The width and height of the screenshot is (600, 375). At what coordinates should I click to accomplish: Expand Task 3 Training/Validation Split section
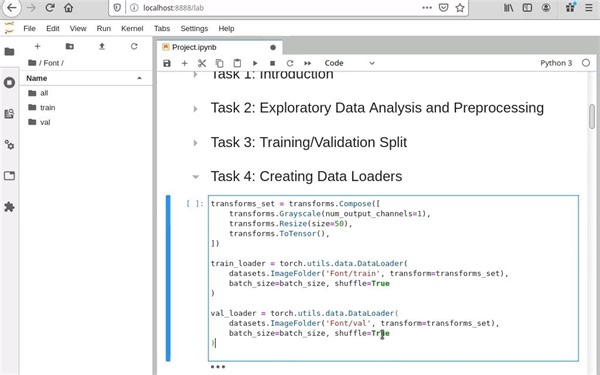tap(196, 143)
